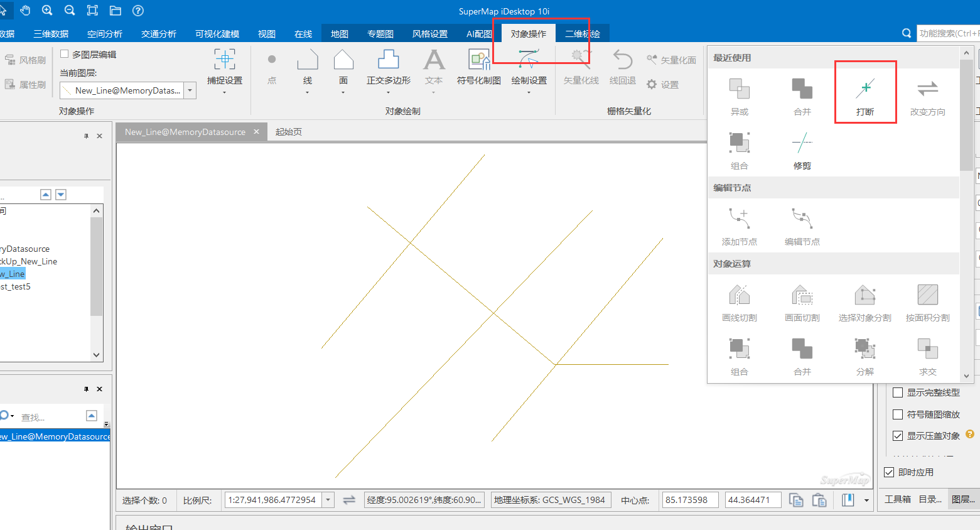Expand the 绘制设置 dropdown
Image resolution: width=980 pixels, height=530 pixels.
529,93
